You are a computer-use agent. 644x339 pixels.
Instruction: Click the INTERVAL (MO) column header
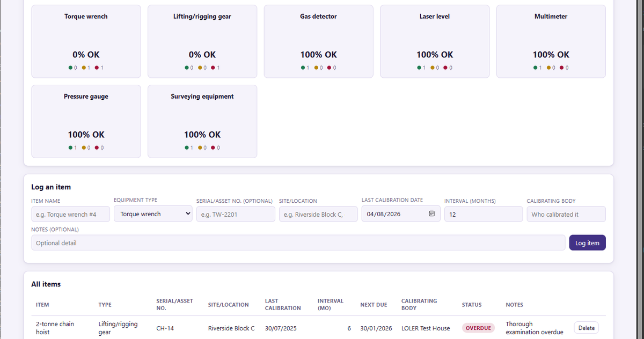tap(331, 305)
